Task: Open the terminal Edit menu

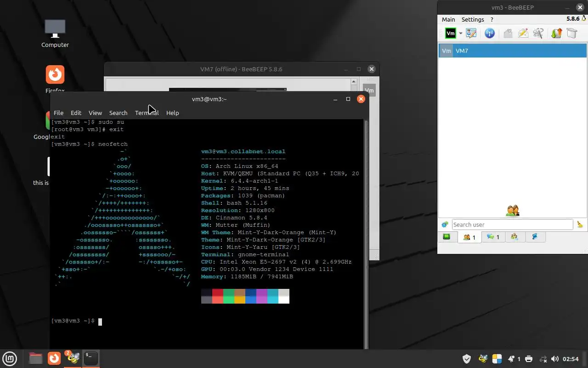Action: (x=76, y=113)
